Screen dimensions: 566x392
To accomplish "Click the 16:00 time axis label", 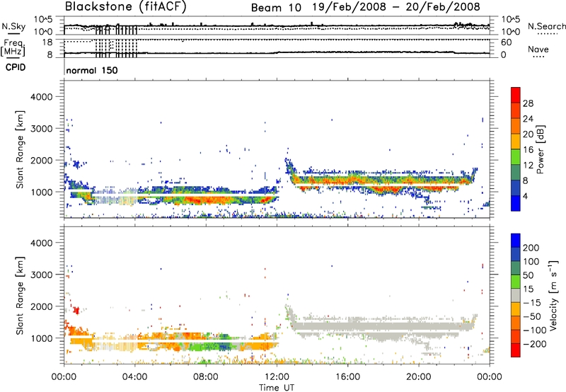I will [x=347, y=377].
